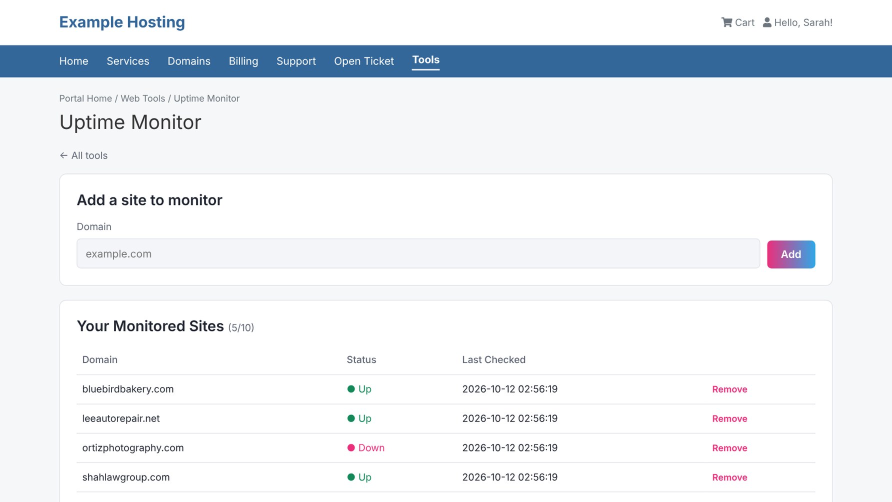Go to Portal Home breadcrumb

coord(85,98)
